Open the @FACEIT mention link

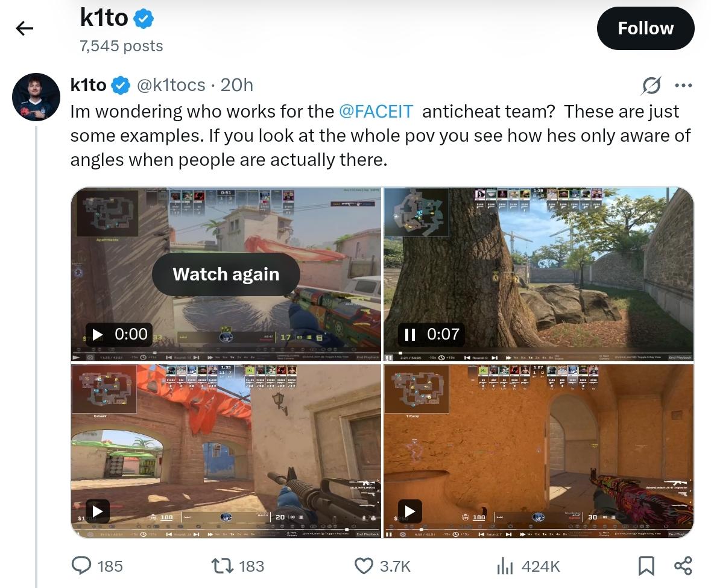click(376, 112)
